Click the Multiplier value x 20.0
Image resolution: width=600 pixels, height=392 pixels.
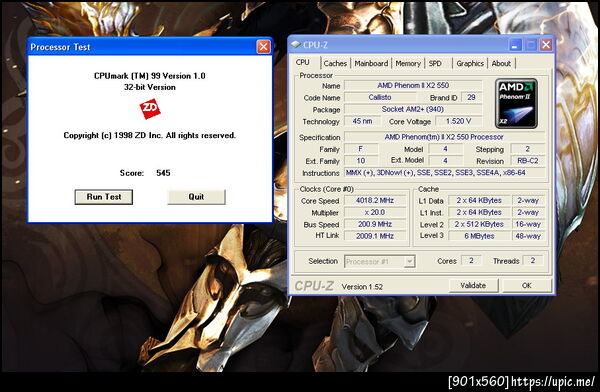375,212
